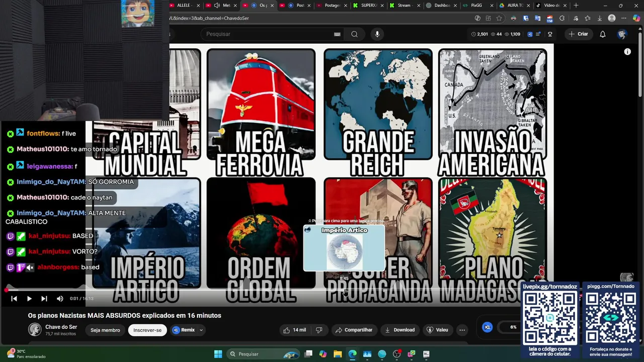The height and width of the screenshot is (362, 644).
Task: Play the YouTube video
Action: [29, 299]
